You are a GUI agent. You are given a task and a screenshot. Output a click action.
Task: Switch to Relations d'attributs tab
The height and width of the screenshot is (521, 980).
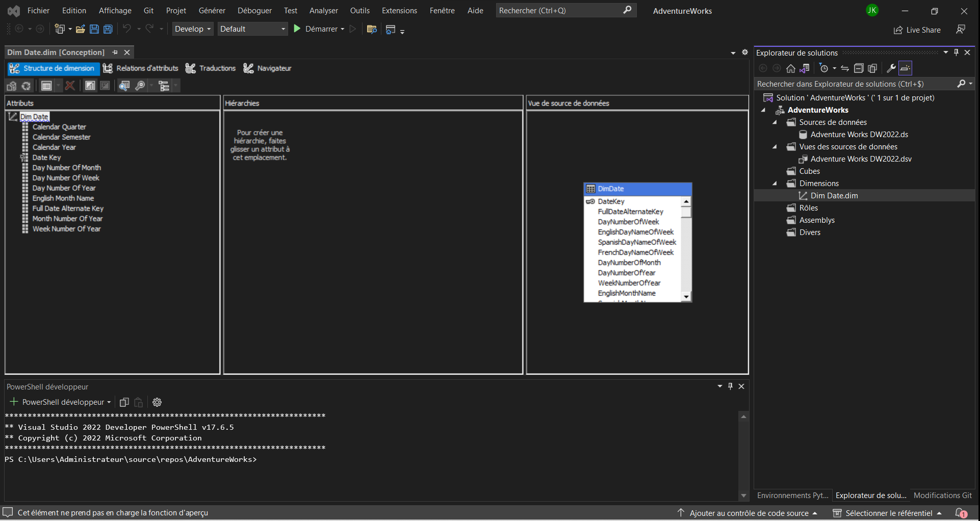tap(141, 68)
